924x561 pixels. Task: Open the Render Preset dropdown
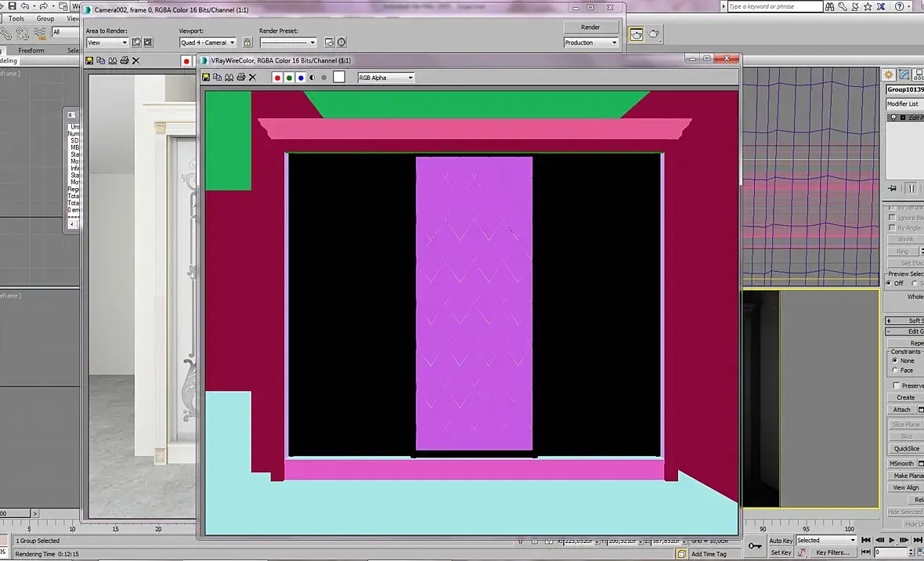tap(288, 42)
